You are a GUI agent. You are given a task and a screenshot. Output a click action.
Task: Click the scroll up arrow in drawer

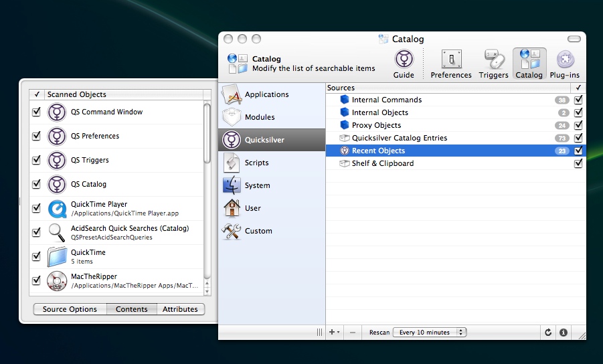(207, 284)
